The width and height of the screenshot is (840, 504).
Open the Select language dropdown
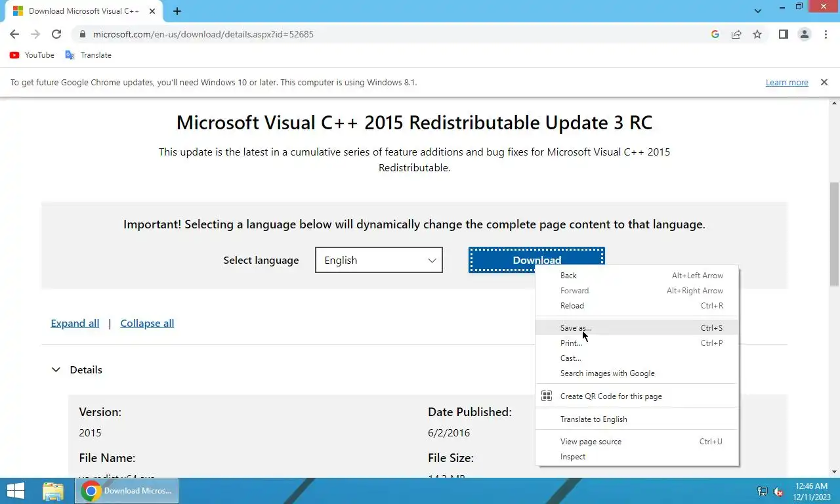tap(379, 260)
